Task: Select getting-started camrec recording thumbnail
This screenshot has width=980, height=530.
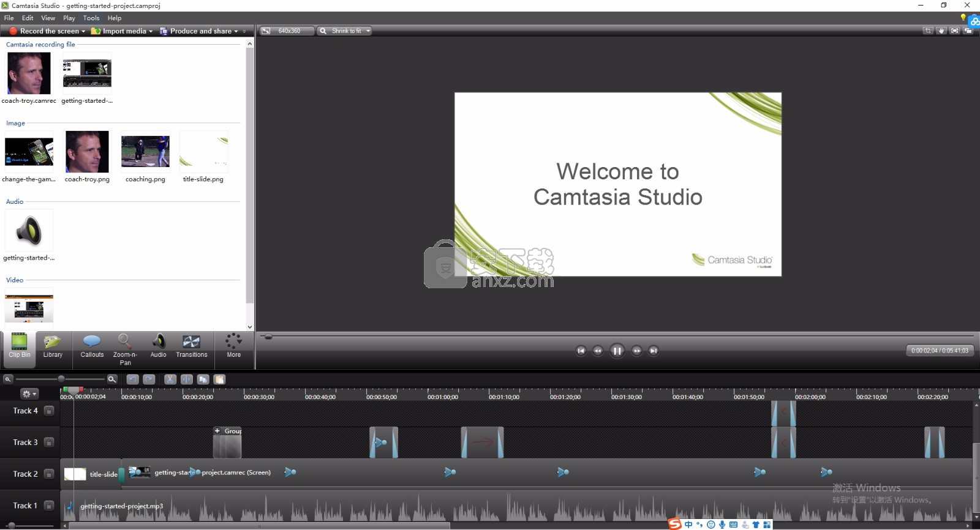Action: pos(87,73)
